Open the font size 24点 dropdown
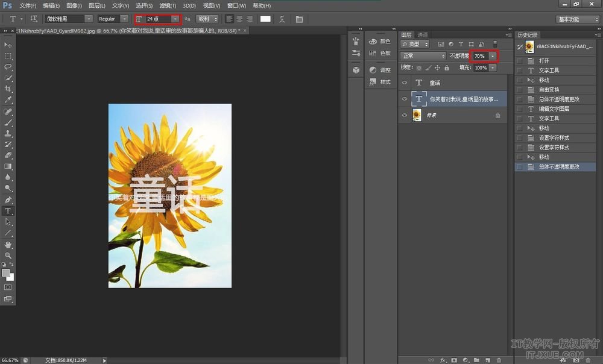This screenshot has width=603, height=364. [x=175, y=19]
